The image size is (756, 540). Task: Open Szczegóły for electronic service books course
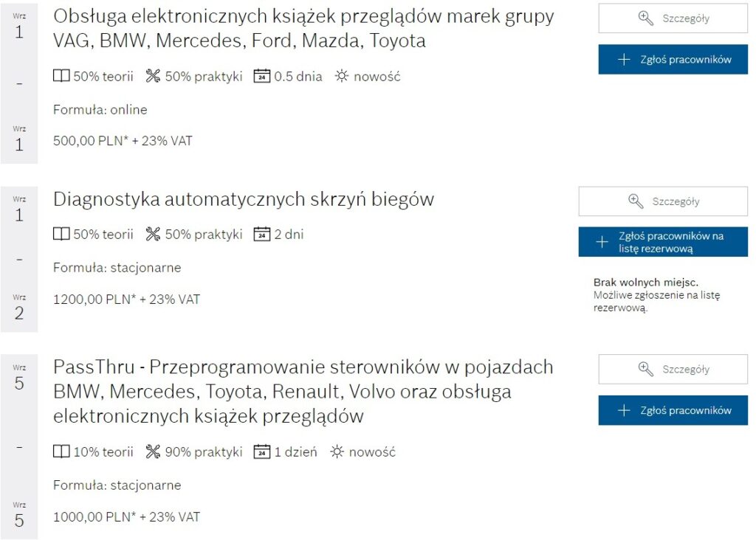673,18
